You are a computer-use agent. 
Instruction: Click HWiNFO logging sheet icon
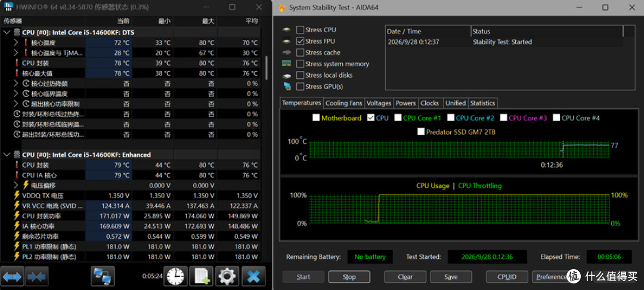[x=202, y=276]
